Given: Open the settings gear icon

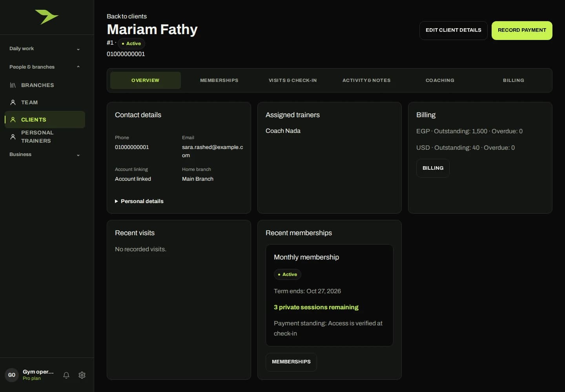Looking at the screenshot, I should click(82, 375).
